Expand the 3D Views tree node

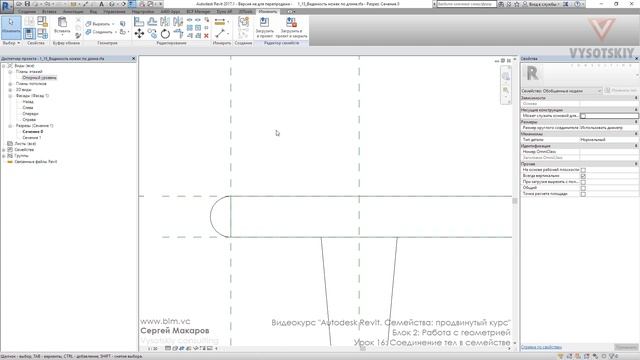click(x=10, y=90)
